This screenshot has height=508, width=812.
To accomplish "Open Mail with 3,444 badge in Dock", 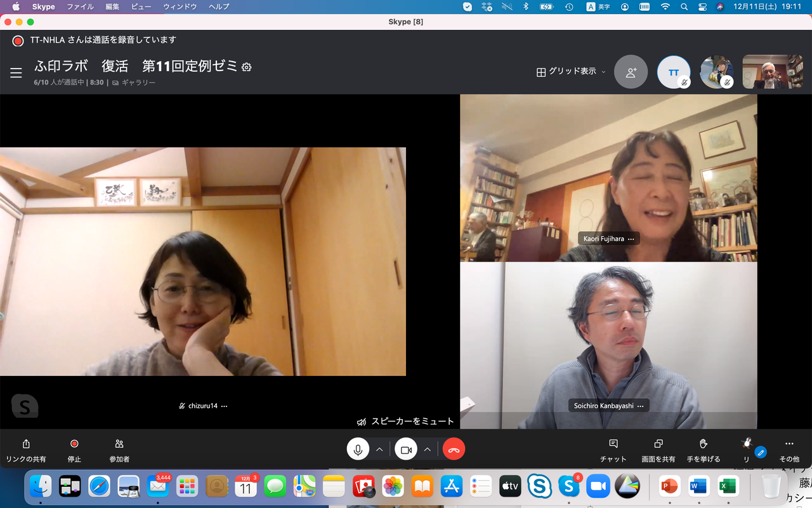I will (x=158, y=486).
